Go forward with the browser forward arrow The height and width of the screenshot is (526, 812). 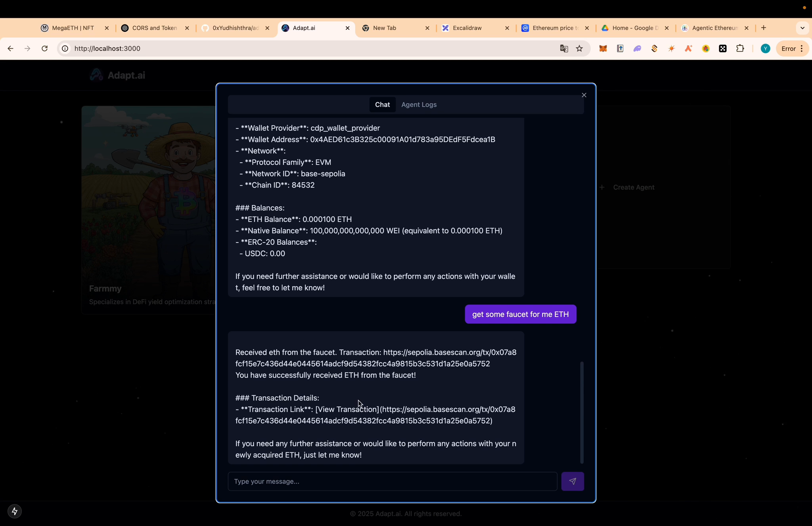click(x=27, y=48)
